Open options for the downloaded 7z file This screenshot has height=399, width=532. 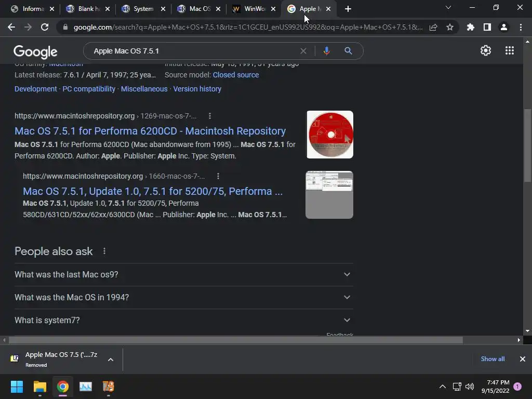coord(111,360)
